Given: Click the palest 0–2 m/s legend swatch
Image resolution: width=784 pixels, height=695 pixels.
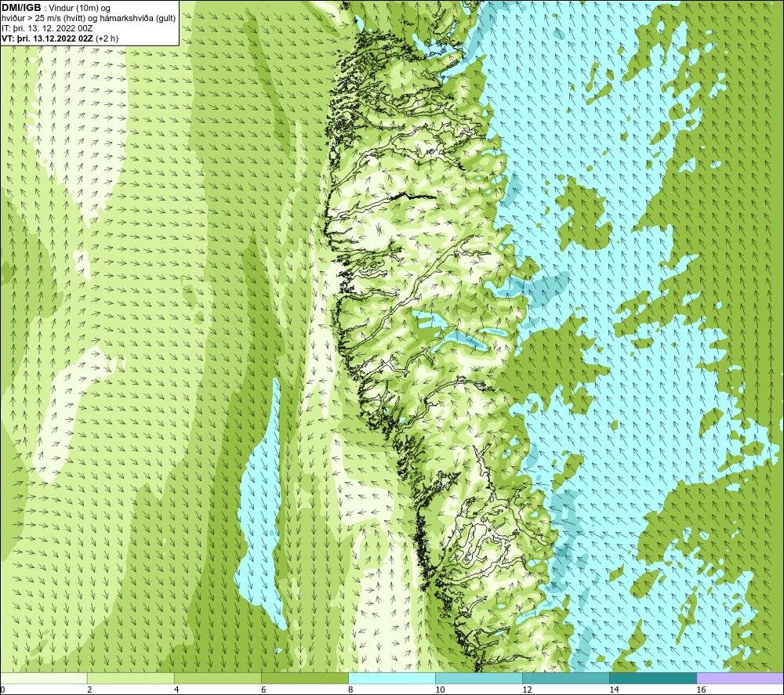Looking at the screenshot, I should (44, 678).
